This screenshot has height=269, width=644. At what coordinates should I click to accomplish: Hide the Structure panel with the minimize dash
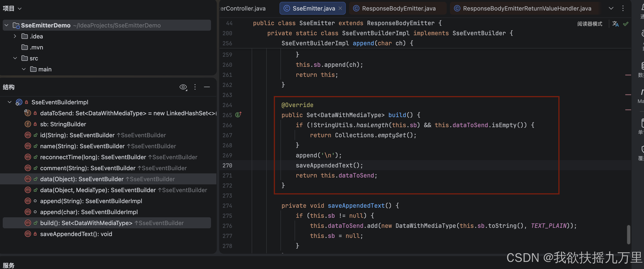coord(207,87)
